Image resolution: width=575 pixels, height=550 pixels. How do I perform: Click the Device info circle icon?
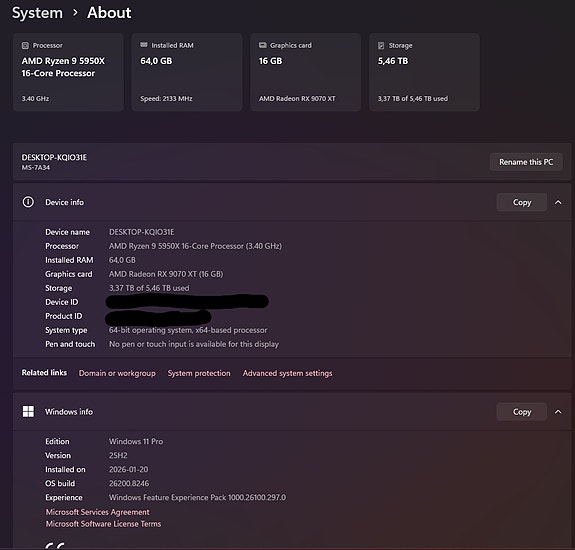(x=28, y=202)
